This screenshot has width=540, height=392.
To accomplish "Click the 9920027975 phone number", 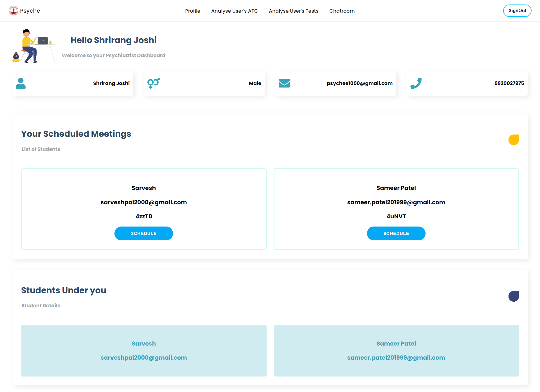I will (x=509, y=83).
